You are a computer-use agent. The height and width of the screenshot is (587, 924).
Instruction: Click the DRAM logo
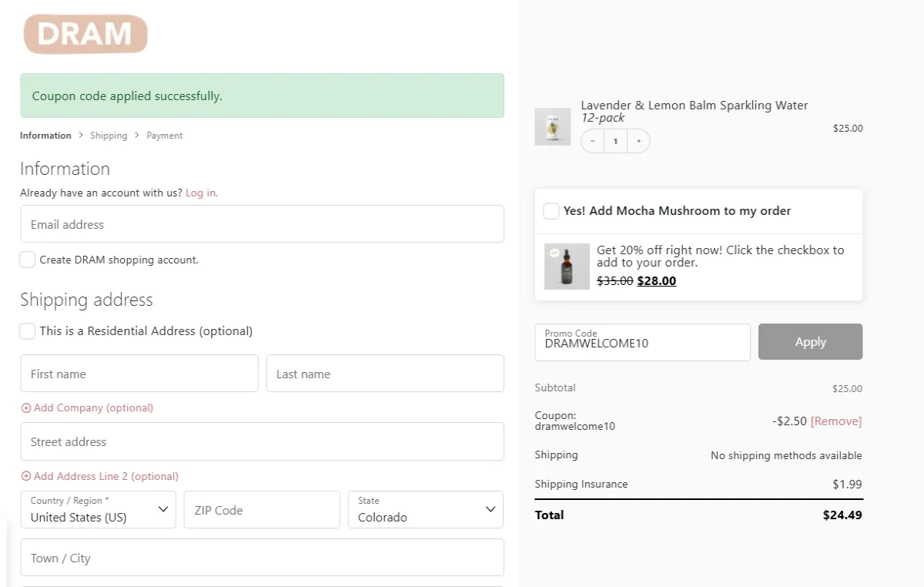tap(85, 35)
